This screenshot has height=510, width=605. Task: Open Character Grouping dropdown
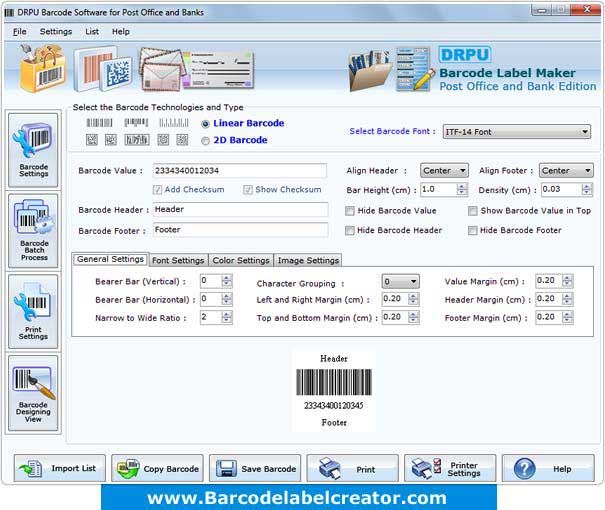click(401, 282)
